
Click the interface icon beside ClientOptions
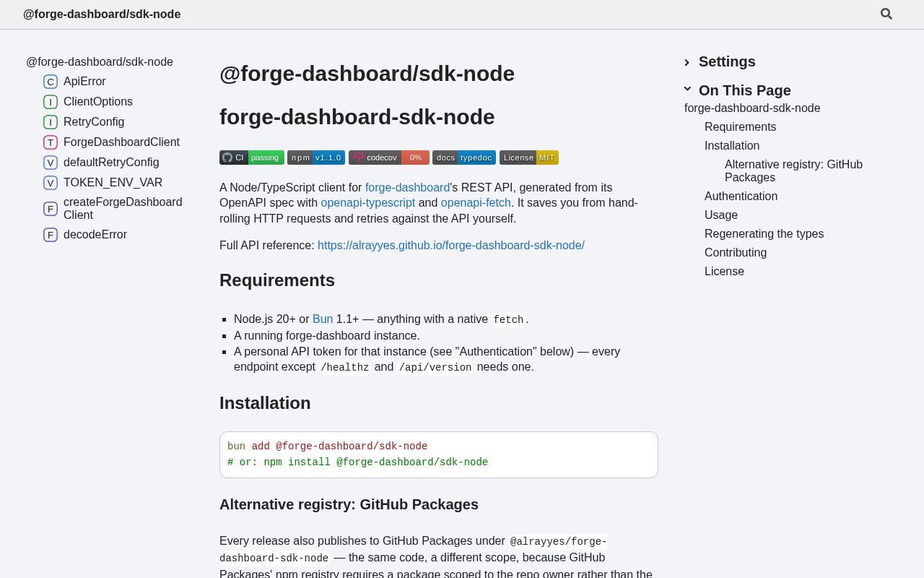51,102
